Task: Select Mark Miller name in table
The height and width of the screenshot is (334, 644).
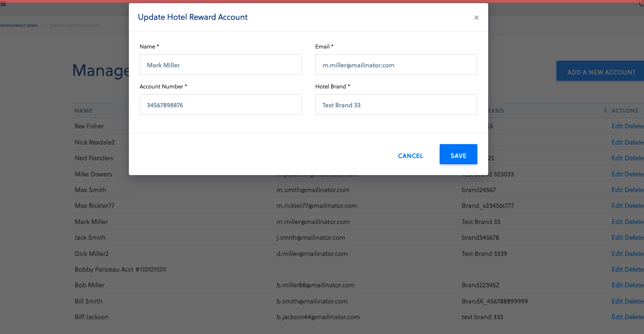Action: point(91,222)
